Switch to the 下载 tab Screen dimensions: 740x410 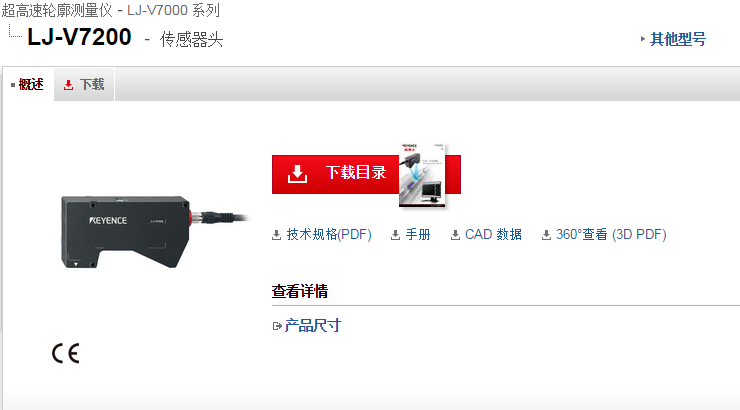click(x=84, y=84)
